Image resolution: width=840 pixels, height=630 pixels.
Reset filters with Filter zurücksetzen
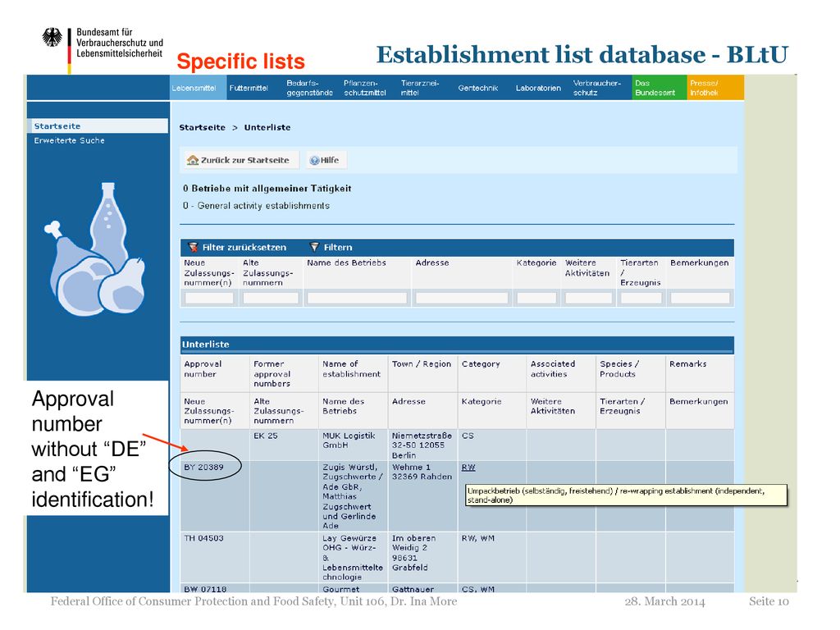point(239,247)
